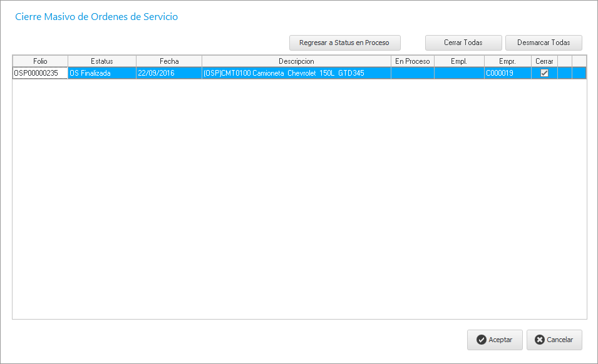Viewport: 598px width, 364px height.
Task: Click the Empr. column header
Action: pos(507,61)
